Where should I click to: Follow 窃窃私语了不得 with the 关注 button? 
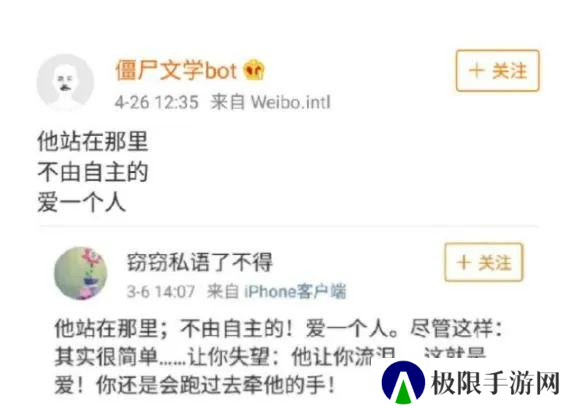[x=484, y=262]
